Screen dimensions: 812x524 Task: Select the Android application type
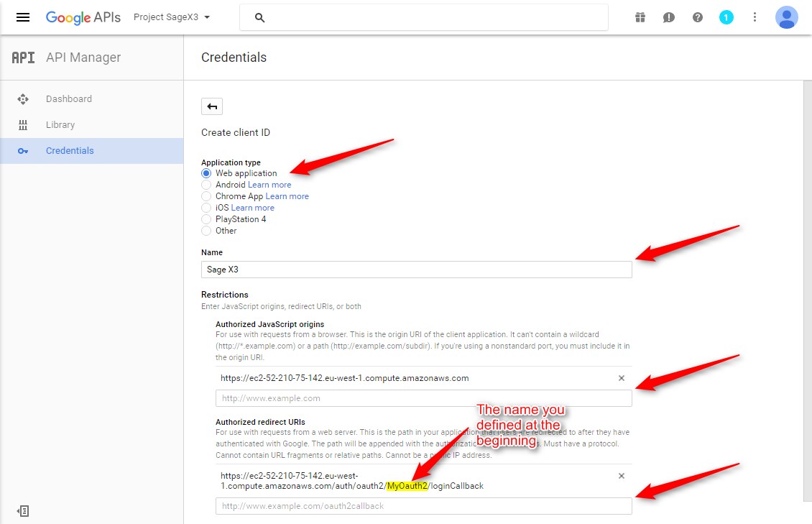coord(206,185)
